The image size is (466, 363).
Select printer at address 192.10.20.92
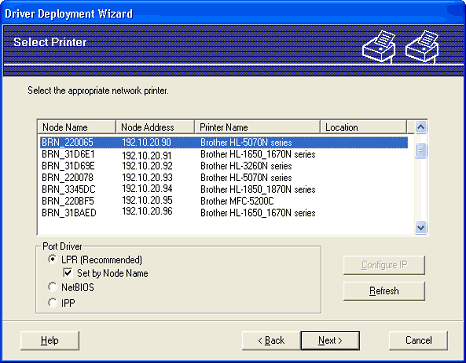223,166
